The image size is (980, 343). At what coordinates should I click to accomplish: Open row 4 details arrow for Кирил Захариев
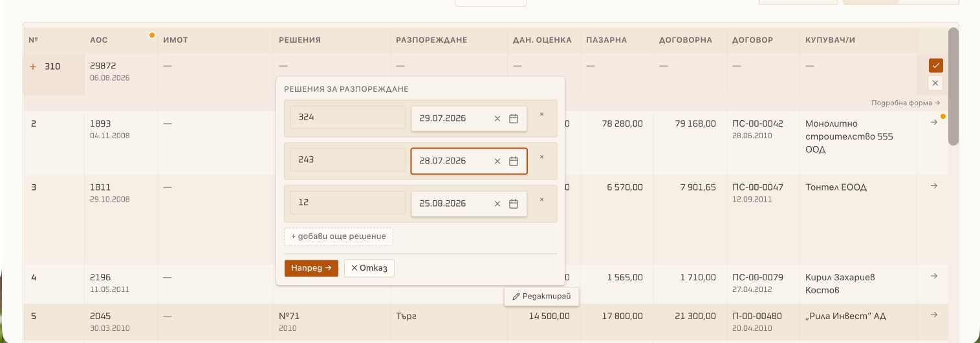(x=933, y=276)
